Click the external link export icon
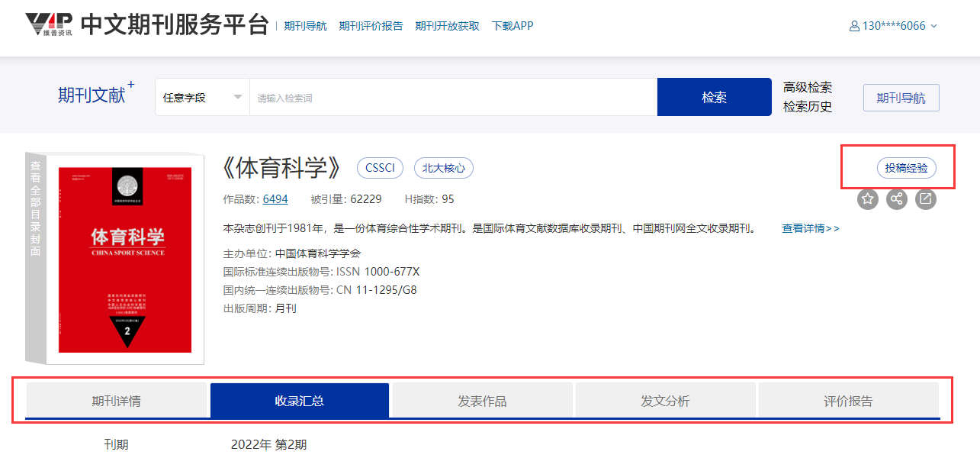The width and height of the screenshot is (980, 458). tap(925, 199)
